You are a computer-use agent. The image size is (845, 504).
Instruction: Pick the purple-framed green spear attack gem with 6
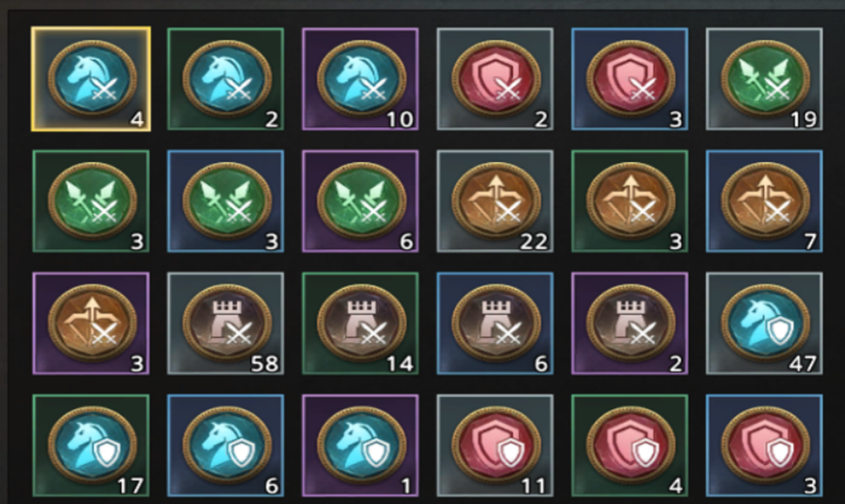(361, 201)
